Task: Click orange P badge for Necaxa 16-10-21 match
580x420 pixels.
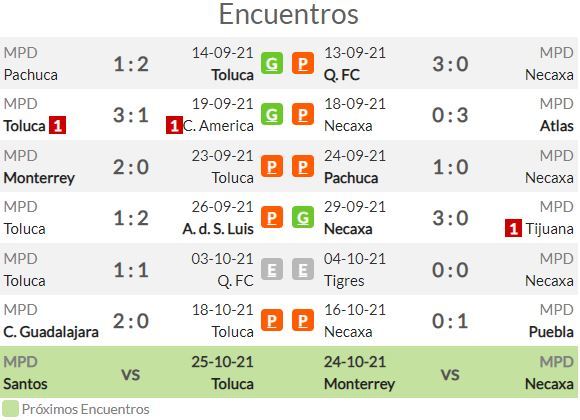Action: pyautogui.click(x=303, y=320)
